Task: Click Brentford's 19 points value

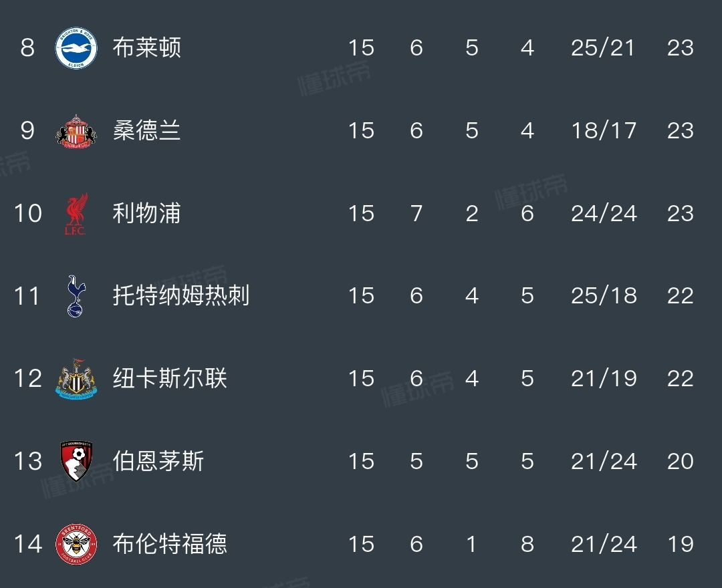Action: [x=680, y=544]
